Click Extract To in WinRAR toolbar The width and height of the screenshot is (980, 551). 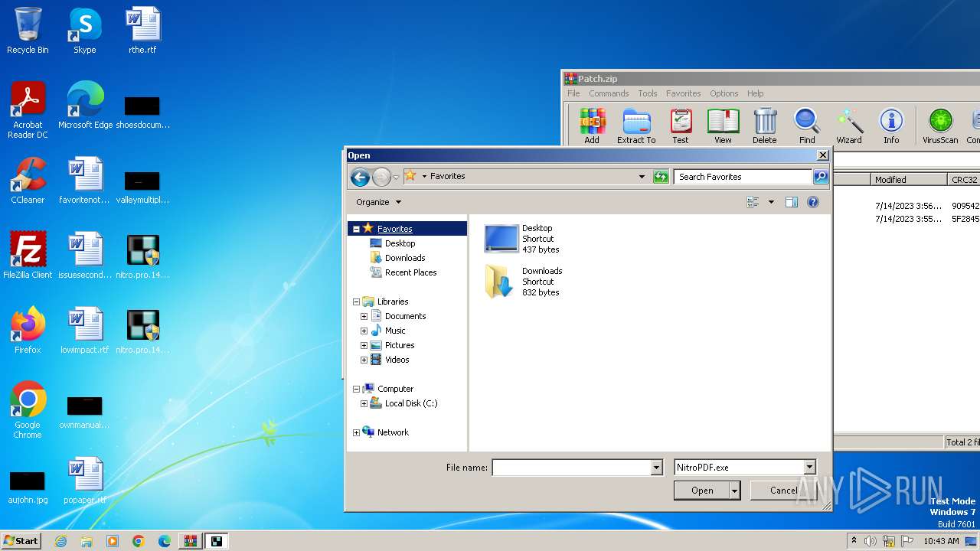[636, 126]
